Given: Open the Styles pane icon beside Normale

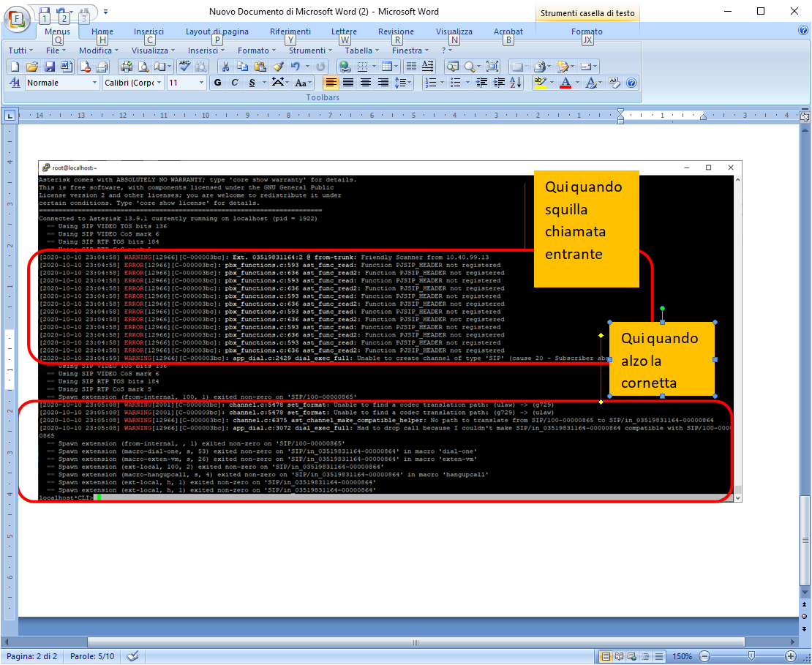Looking at the screenshot, I should (x=15, y=83).
